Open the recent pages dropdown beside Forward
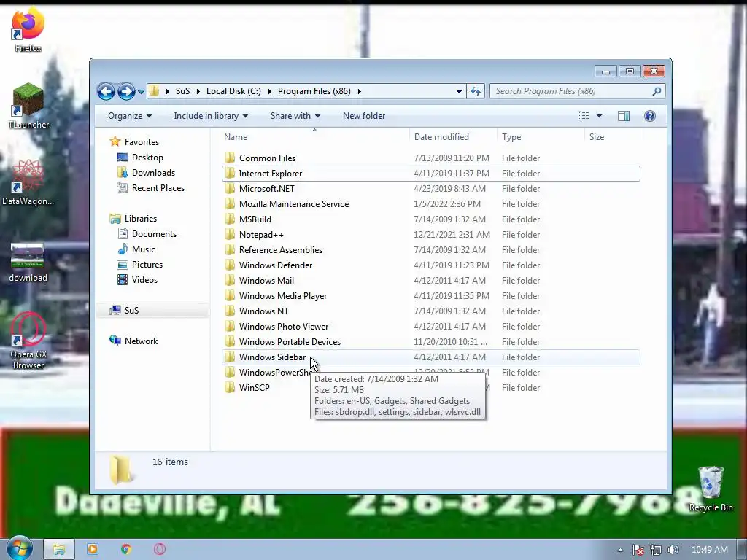 [x=141, y=91]
